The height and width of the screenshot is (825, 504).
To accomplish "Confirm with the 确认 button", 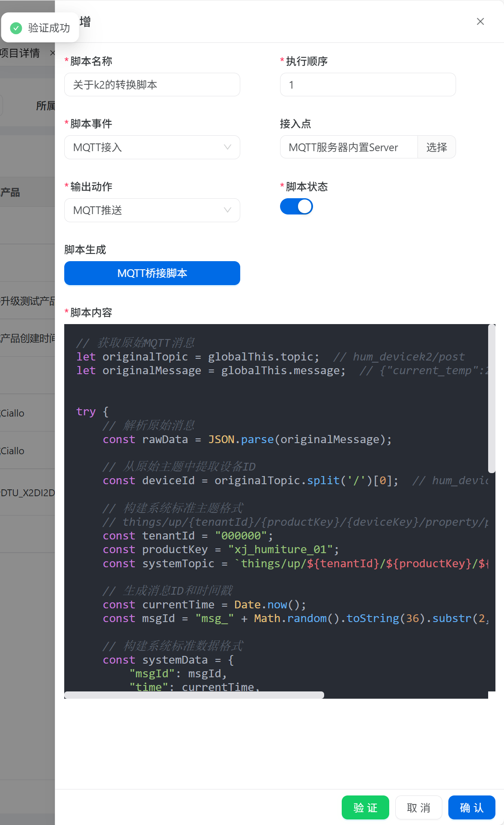I will click(471, 807).
